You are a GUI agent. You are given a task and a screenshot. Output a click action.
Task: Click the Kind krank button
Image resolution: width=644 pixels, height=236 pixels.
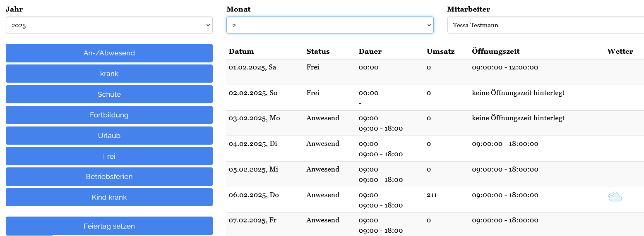pyautogui.click(x=109, y=197)
